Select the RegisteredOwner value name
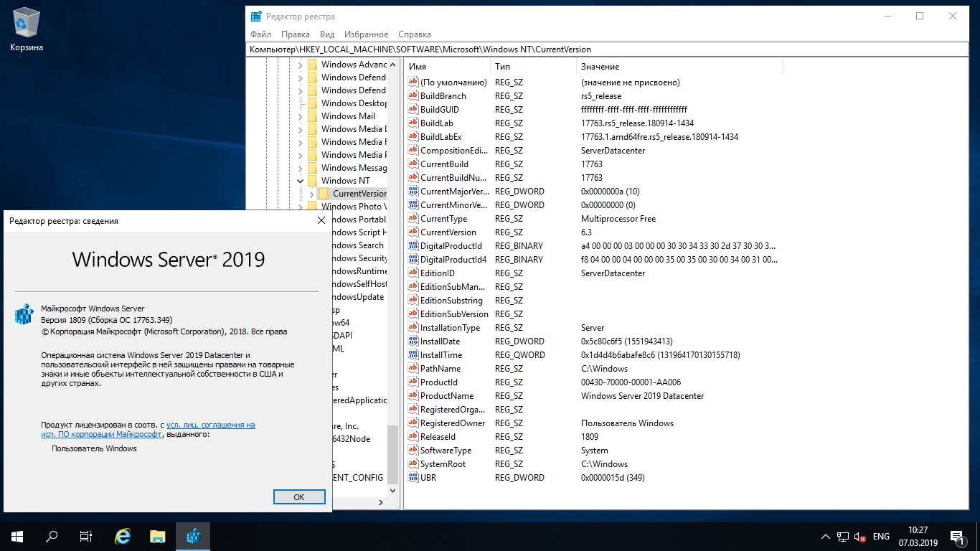 click(453, 423)
